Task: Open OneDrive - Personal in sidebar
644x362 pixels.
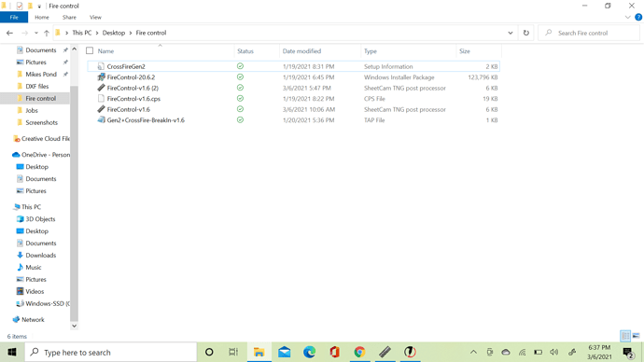Action: click(x=45, y=155)
